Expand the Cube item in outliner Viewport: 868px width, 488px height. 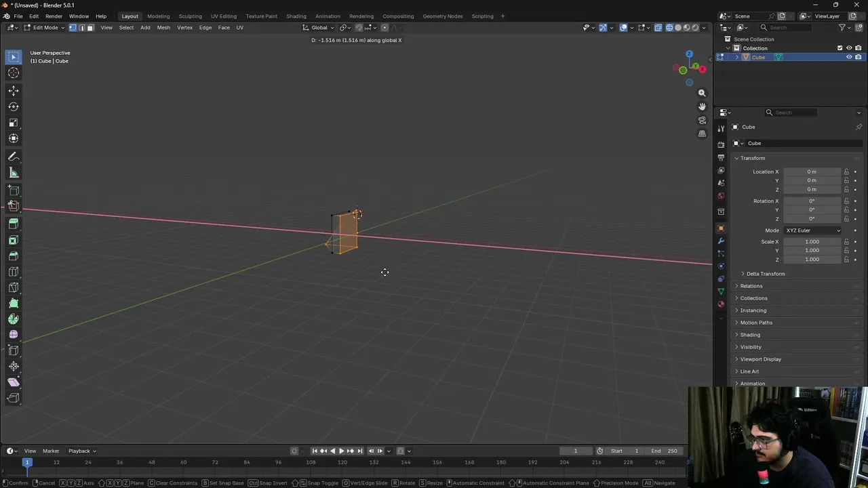tap(737, 57)
